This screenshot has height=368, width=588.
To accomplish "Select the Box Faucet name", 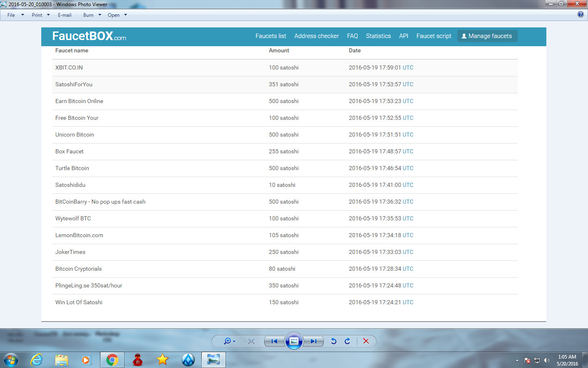I will coord(69,151).
